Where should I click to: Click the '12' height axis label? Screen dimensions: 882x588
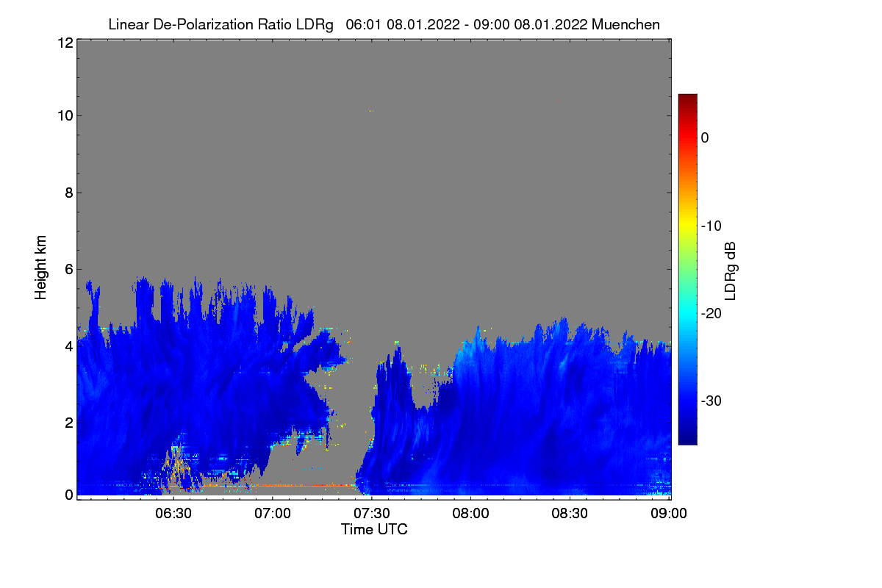click(x=64, y=43)
